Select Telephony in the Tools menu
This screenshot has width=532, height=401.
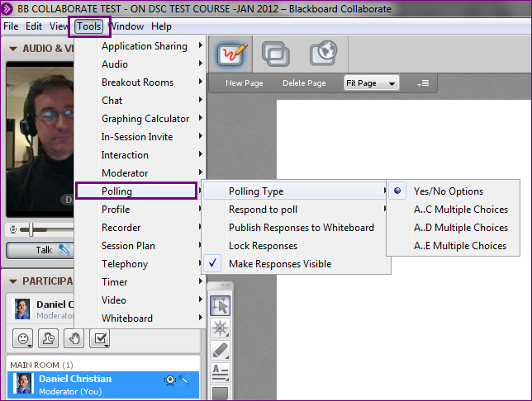point(140,264)
